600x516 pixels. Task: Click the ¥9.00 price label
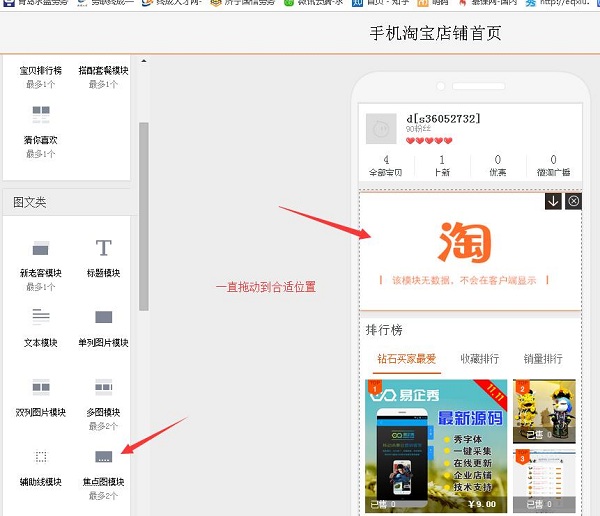(x=482, y=504)
